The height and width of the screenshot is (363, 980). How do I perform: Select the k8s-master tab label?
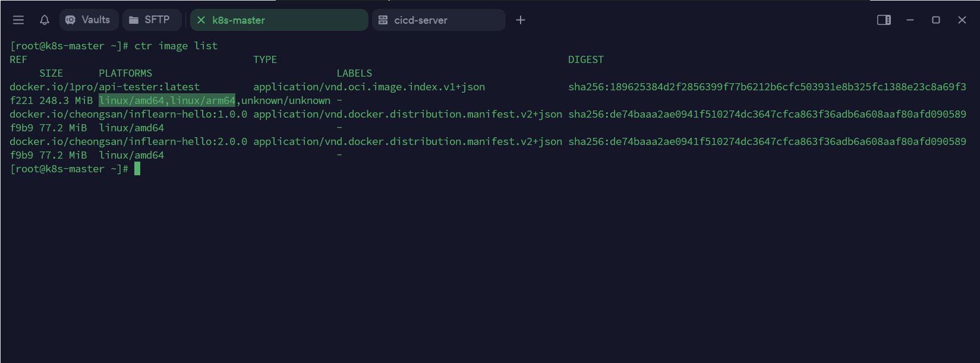(238, 20)
